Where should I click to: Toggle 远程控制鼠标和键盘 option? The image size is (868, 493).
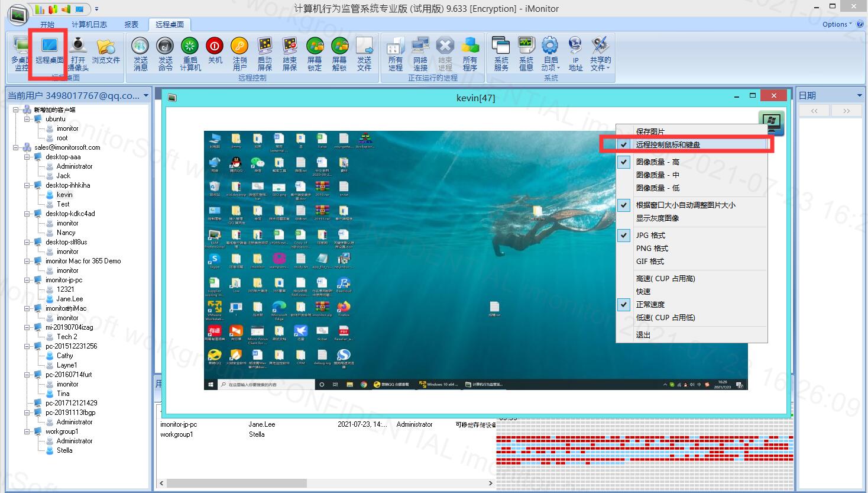668,144
